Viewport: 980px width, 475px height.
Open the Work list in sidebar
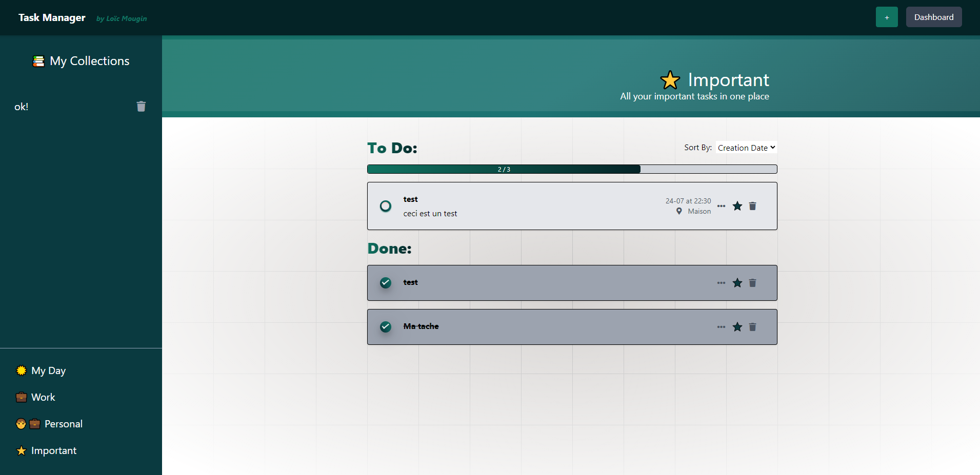43,397
